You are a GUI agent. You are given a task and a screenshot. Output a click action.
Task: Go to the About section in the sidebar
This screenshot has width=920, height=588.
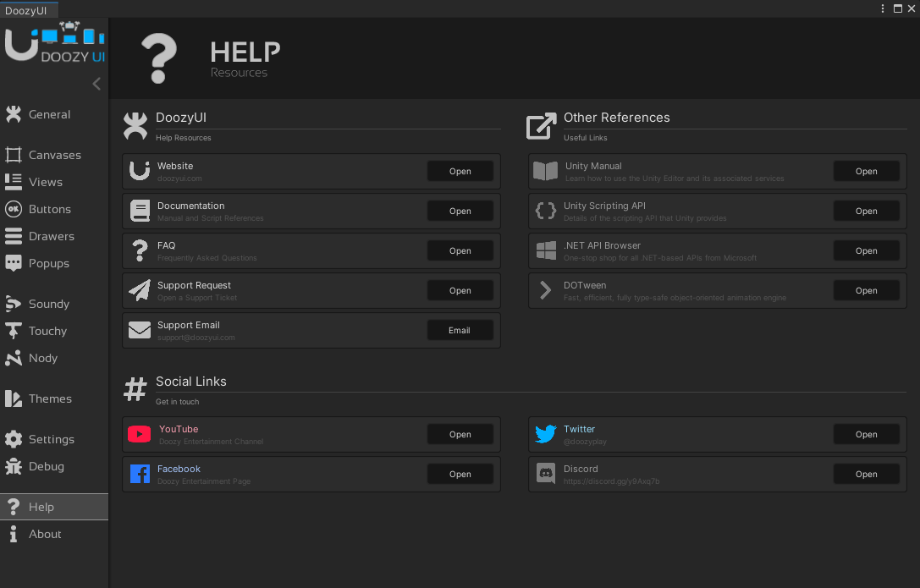click(45, 534)
